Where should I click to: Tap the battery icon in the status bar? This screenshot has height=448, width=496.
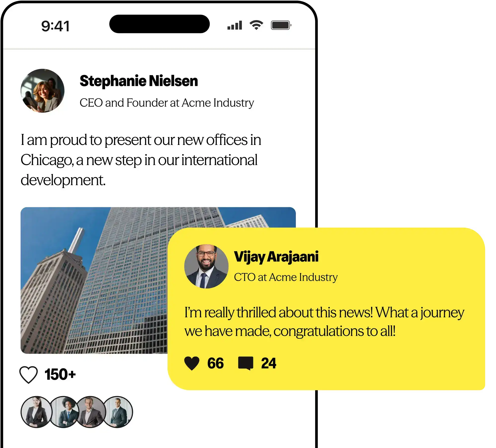[x=281, y=25]
